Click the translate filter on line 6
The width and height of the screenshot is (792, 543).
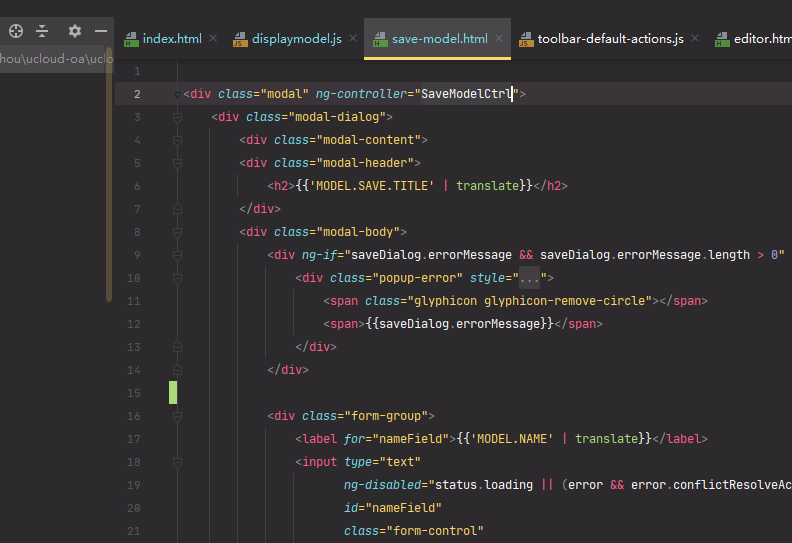pos(488,186)
